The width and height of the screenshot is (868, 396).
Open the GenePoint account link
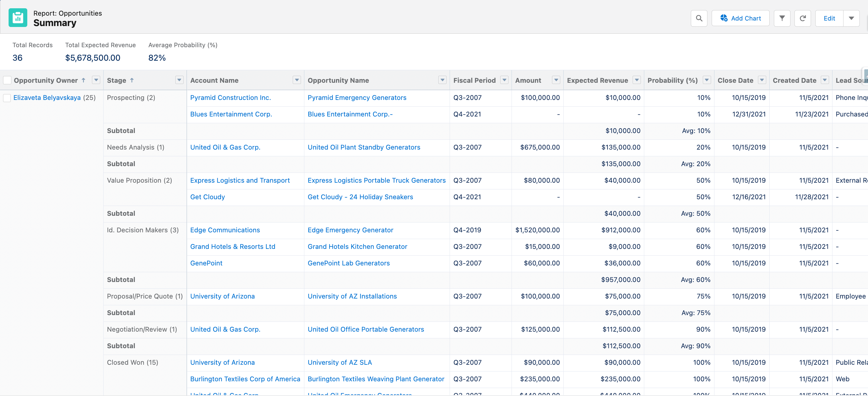(x=206, y=263)
